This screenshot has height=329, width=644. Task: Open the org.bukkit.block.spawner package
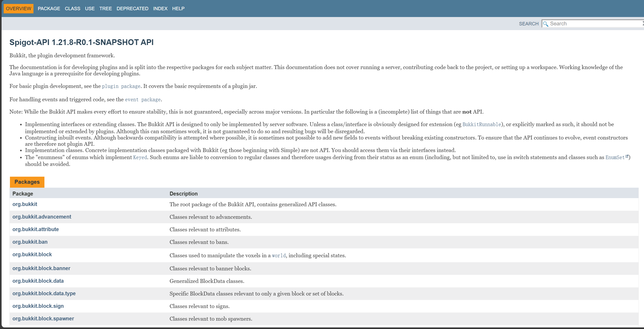(x=43, y=319)
